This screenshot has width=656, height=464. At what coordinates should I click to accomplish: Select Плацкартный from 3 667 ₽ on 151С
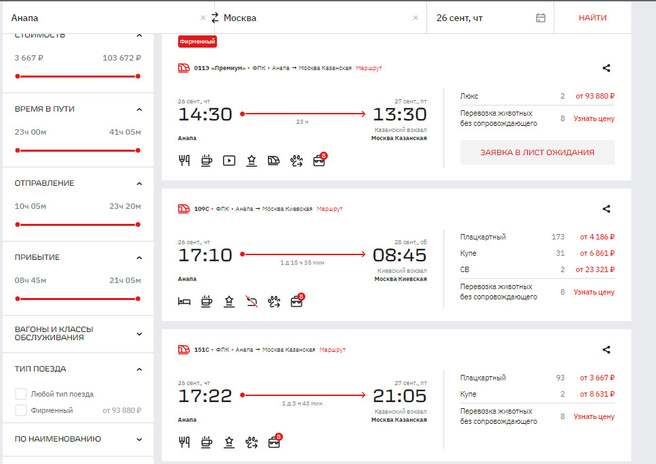[x=537, y=377]
